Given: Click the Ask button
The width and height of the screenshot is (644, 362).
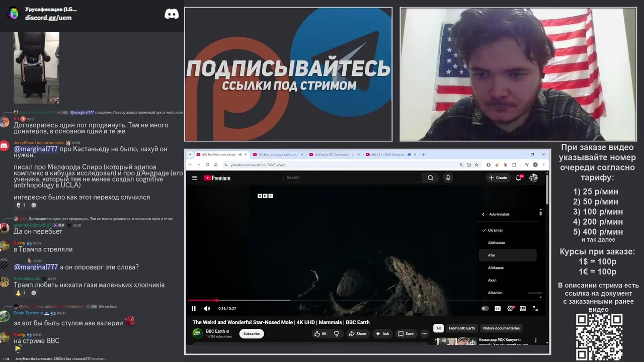Looking at the screenshot, I should 382,333.
